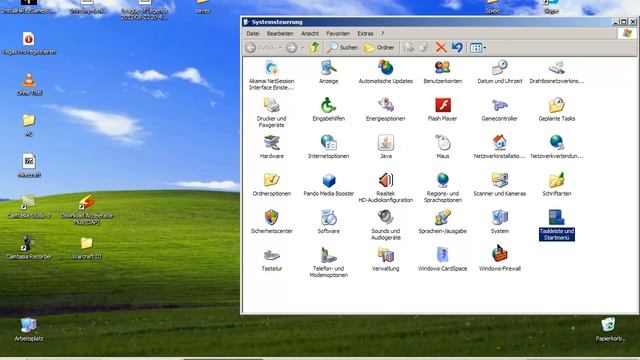Open Datum und Uhrzeit
Viewport: 640px width, 360px height.
coord(500,72)
